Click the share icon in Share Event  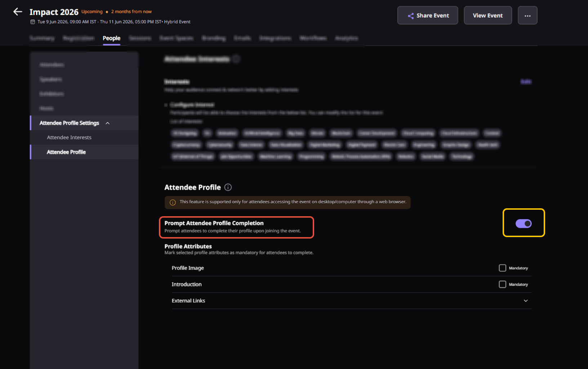(x=410, y=16)
